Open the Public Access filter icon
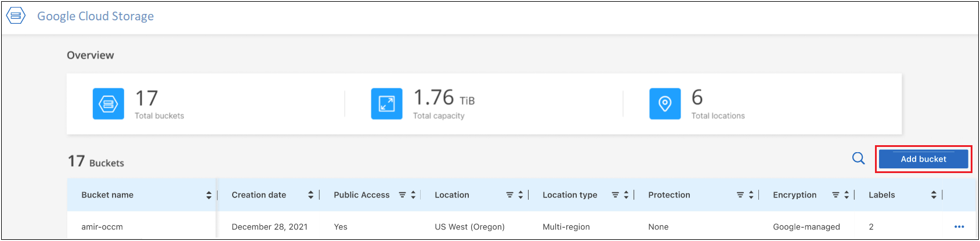 tap(402, 195)
